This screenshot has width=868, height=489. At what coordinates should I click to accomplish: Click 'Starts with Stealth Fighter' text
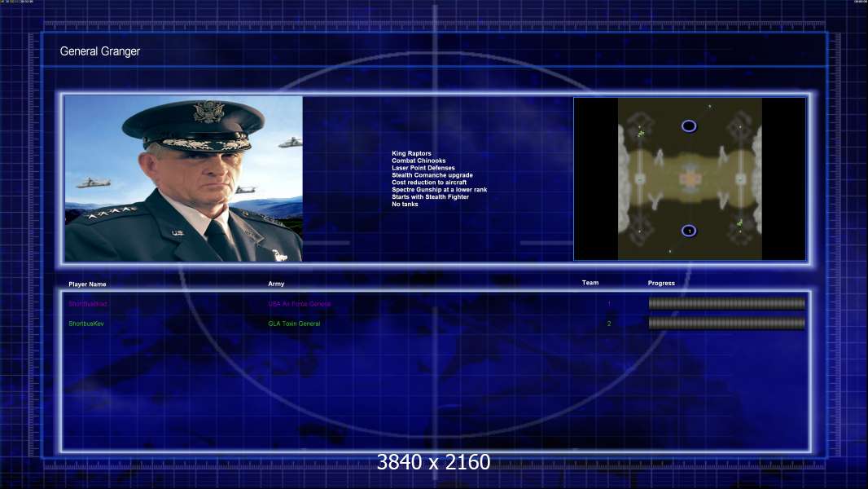430,196
